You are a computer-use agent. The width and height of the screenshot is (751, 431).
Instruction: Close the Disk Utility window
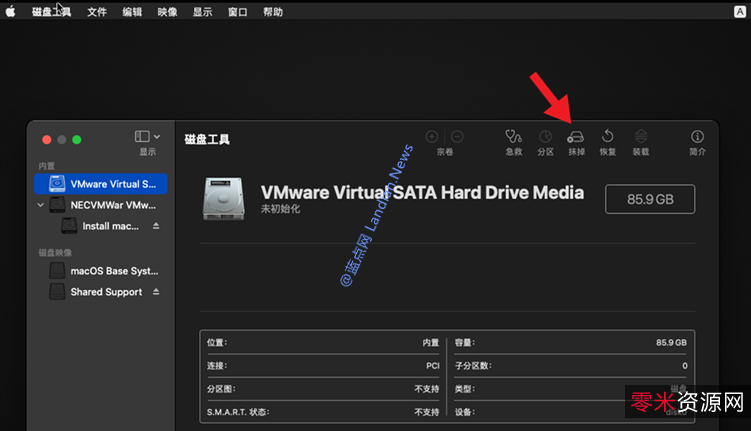(46, 139)
